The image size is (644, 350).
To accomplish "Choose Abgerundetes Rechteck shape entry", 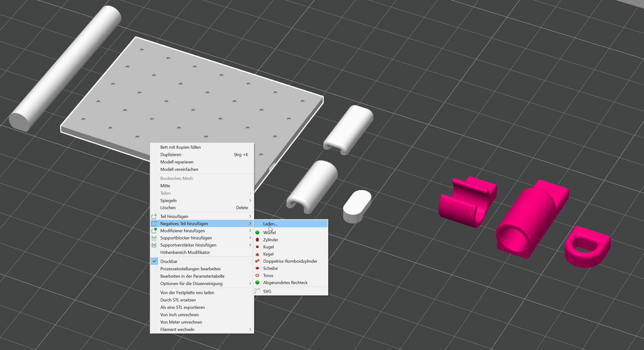I will 285,283.
